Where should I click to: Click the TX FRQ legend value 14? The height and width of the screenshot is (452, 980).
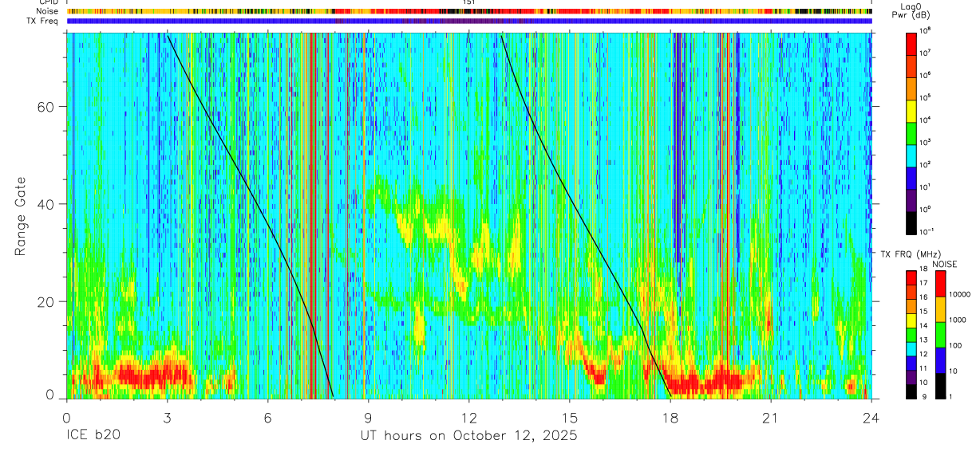[923, 327]
